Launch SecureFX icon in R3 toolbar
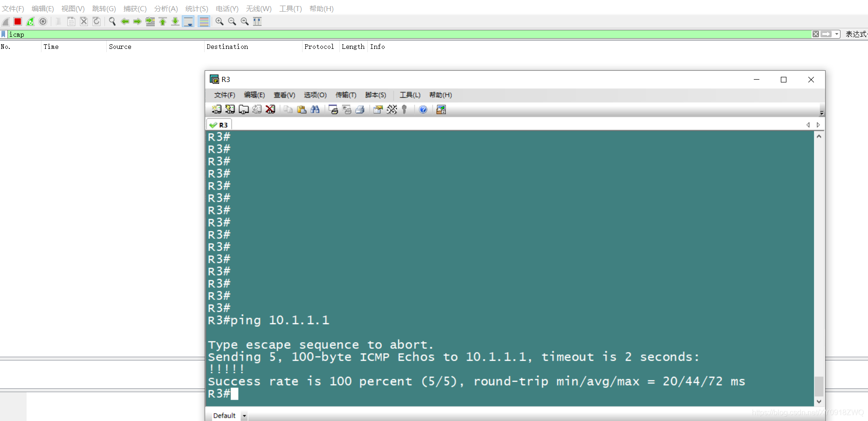 (x=441, y=109)
